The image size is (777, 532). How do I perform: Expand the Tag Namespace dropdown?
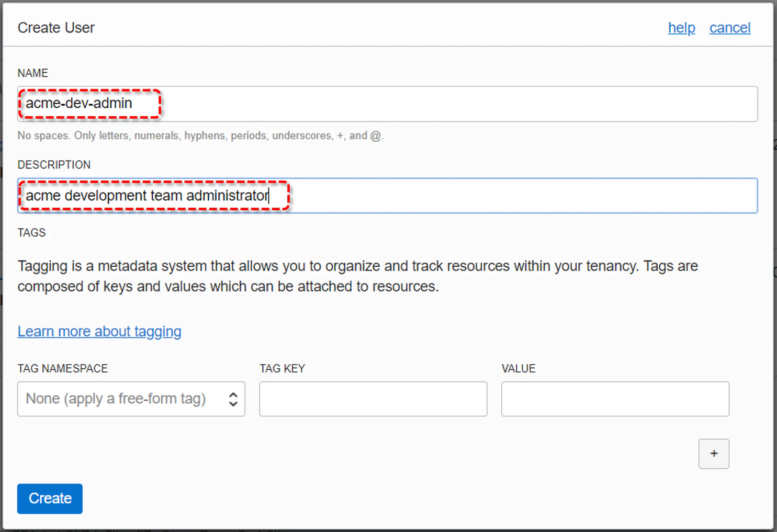click(131, 399)
